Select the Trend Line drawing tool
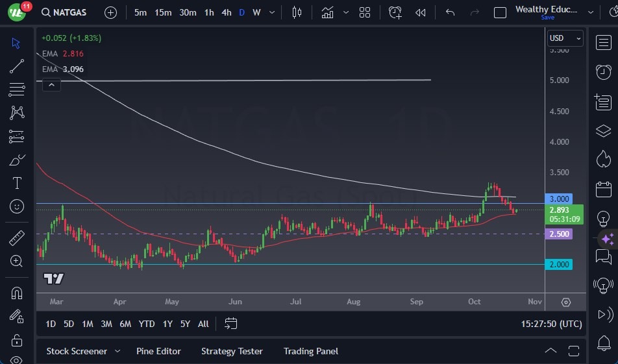This screenshot has width=618, height=364. click(x=17, y=66)
